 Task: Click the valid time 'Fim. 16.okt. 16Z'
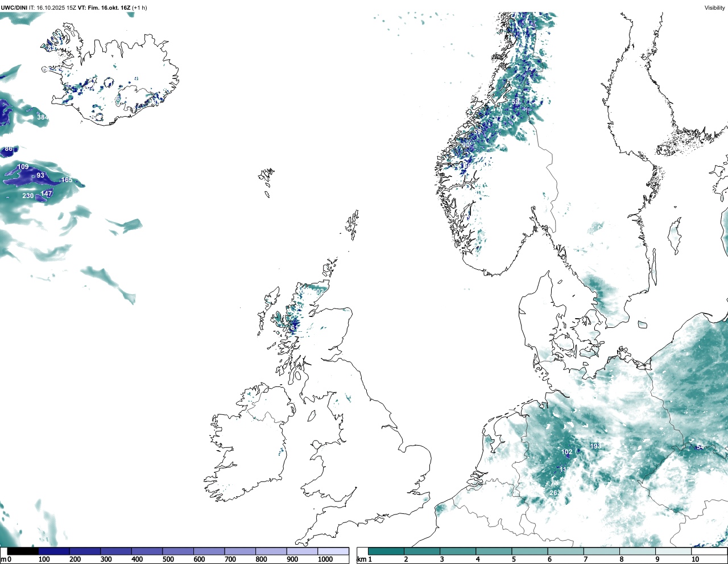[x=109, y=7]
